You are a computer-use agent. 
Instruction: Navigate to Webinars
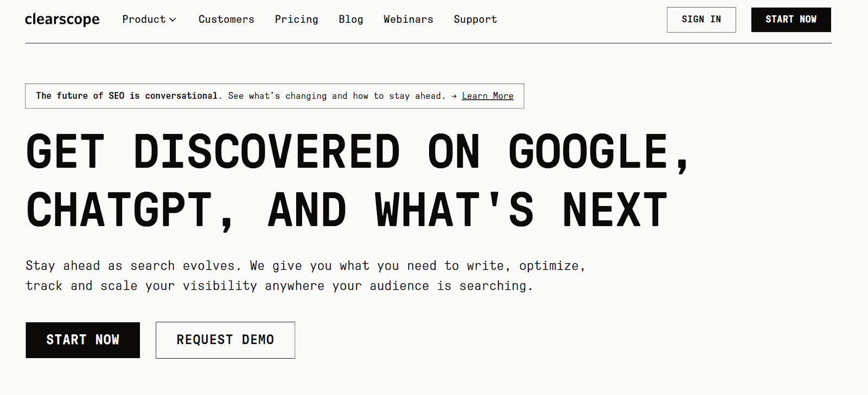(x=408, y=20)
